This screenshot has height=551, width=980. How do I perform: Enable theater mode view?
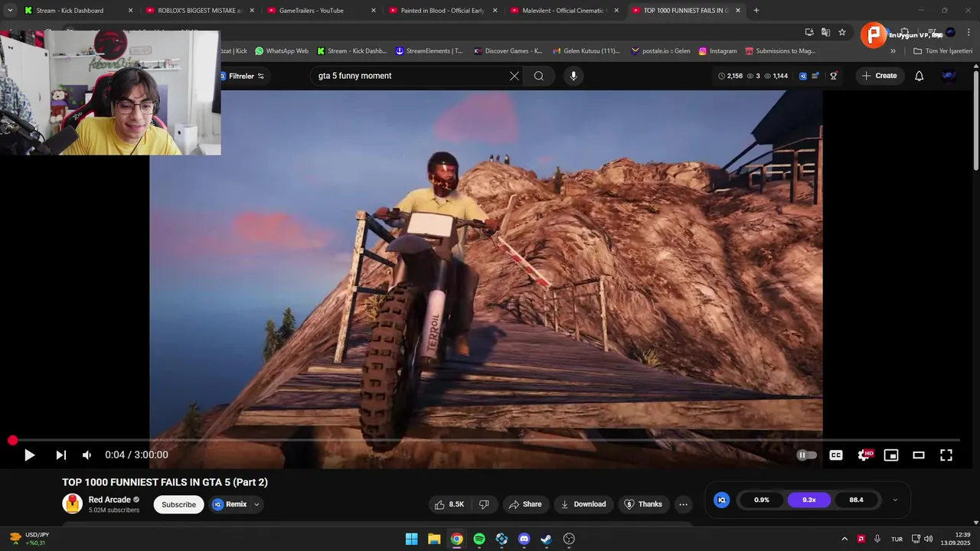[x=919, y=455]
